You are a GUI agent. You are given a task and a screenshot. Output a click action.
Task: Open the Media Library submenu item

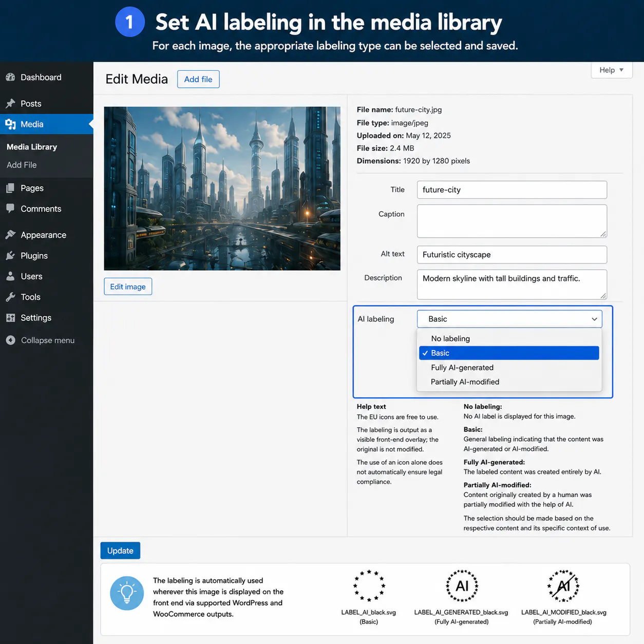[32, 146]
